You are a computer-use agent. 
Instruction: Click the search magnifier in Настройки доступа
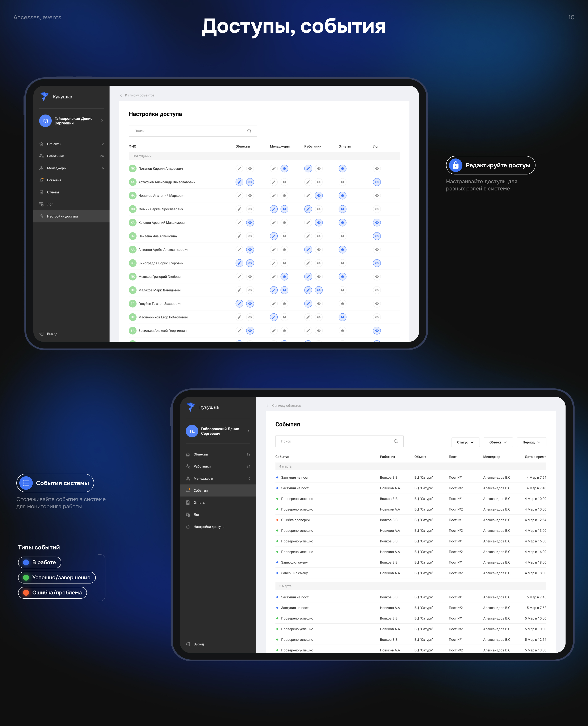coord(249,131)
